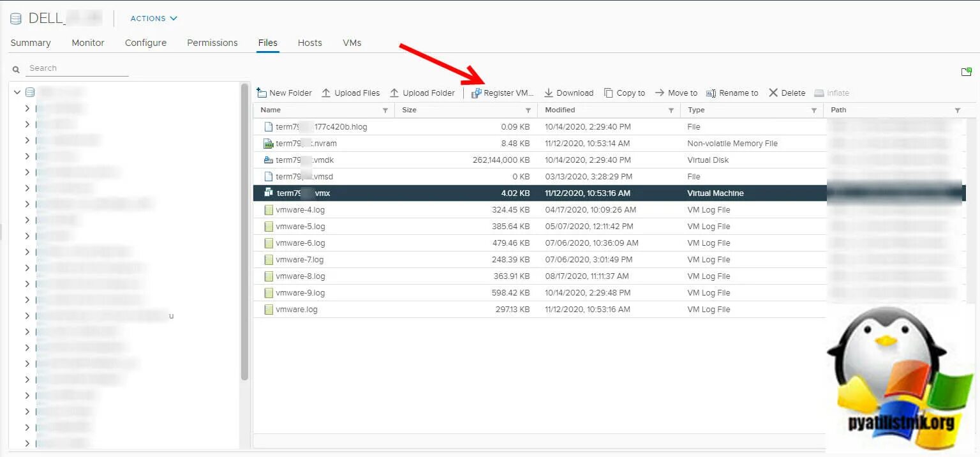Click the Virtual Disk type cell
980x457 pixels.
(x=708, y=160)
